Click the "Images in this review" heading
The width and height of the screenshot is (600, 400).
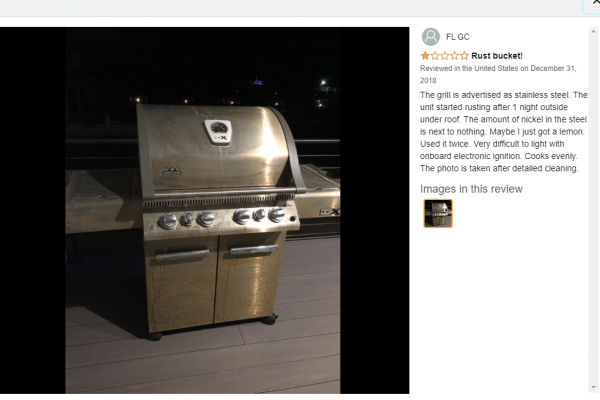(x=471, y=189)
